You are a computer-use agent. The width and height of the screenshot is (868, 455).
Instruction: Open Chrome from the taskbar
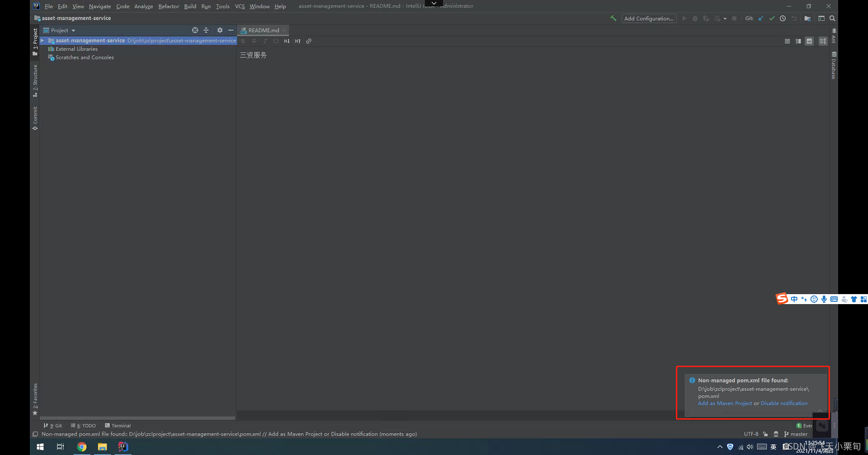82,447
